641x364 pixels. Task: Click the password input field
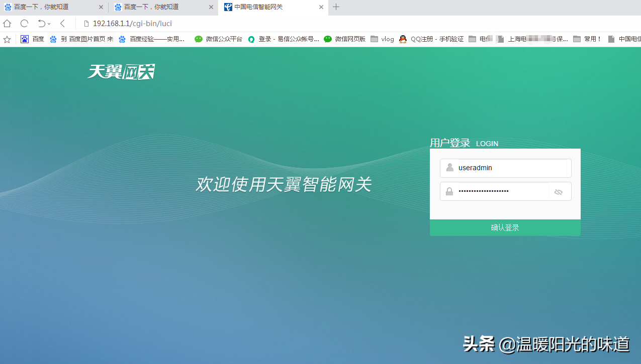pyautogui.click(x=505, y=191)
